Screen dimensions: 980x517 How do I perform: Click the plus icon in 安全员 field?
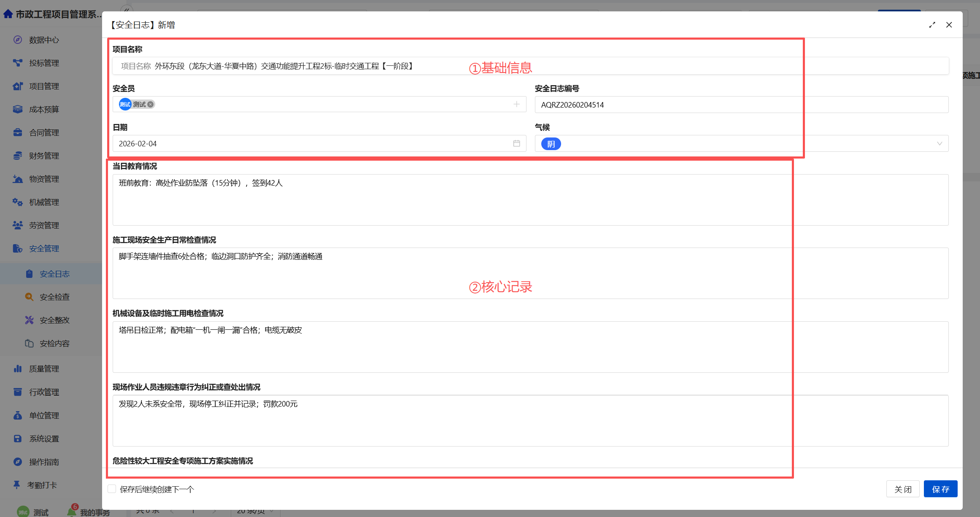(x=516, y=104)
